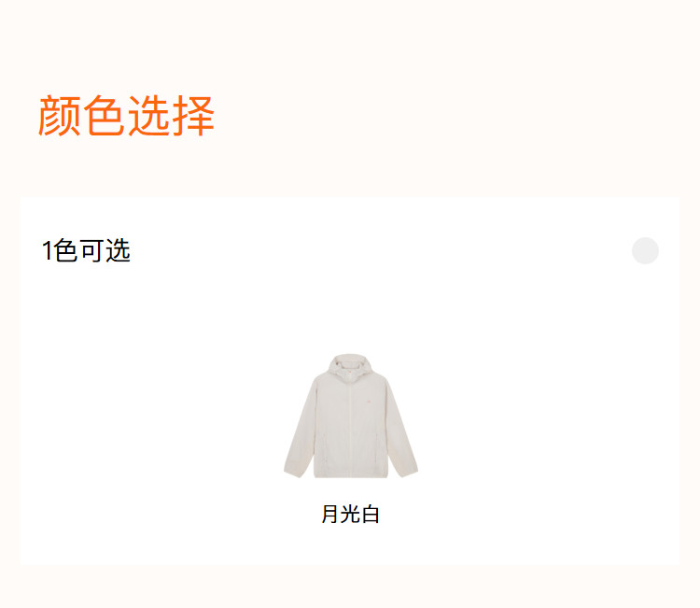Click the 择 character in the heading
Viewport: 700px width, 608px height.
[x=193, y=116]
